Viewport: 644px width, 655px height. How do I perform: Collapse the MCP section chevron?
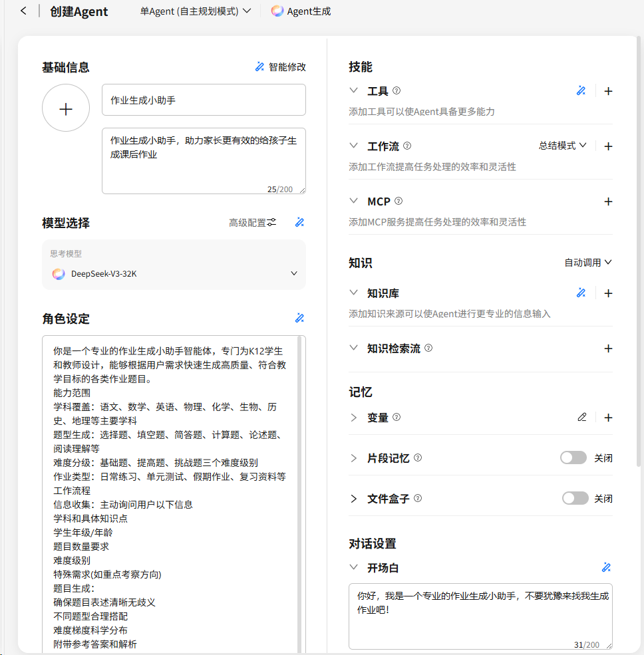click(353, 201)
